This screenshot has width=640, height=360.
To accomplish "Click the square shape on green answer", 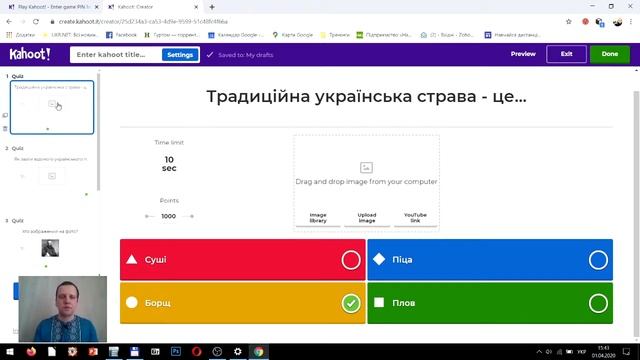I will point(379,302).
